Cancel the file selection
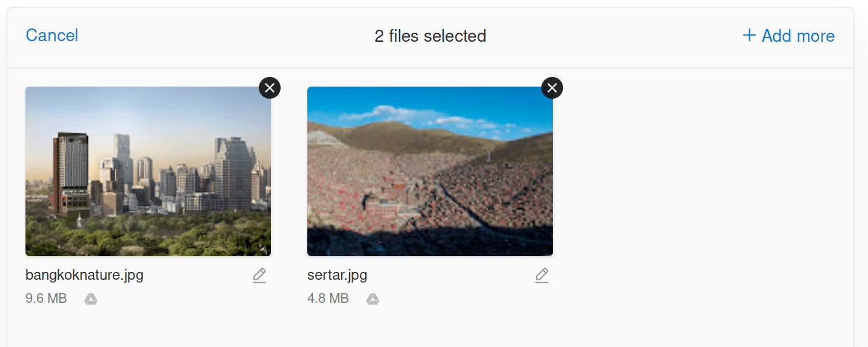Image resolution: width=868 pixels, height=347 pixels. point(52,35)
